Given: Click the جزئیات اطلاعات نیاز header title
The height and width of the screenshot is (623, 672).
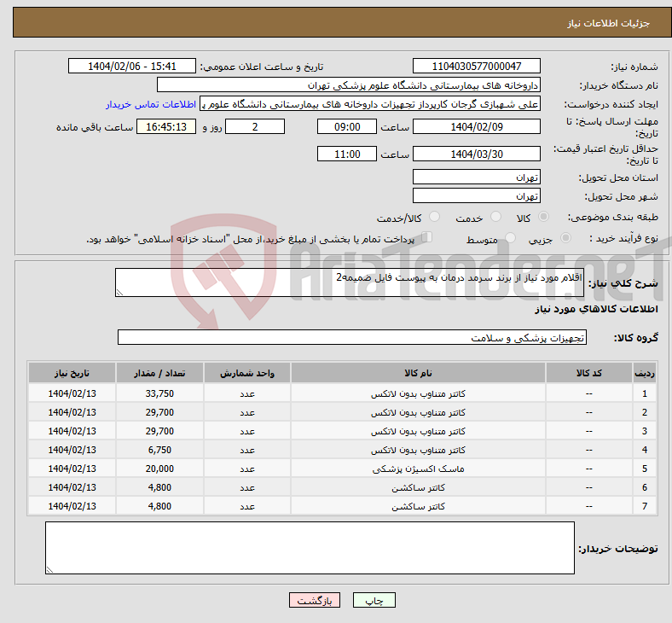Looking at the screenshot, I should (x=609, y=23).
